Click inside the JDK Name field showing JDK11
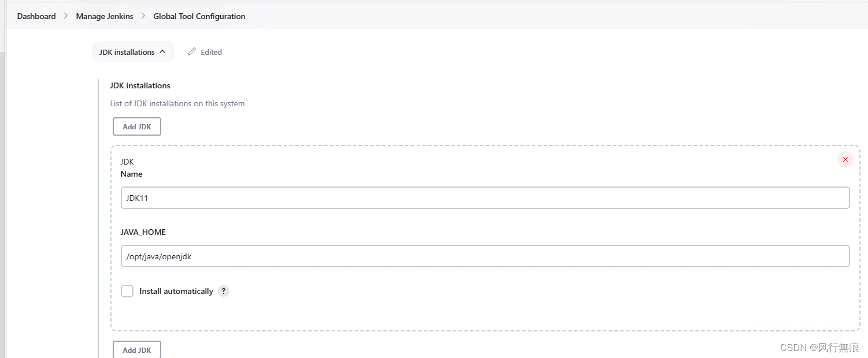 405,197
